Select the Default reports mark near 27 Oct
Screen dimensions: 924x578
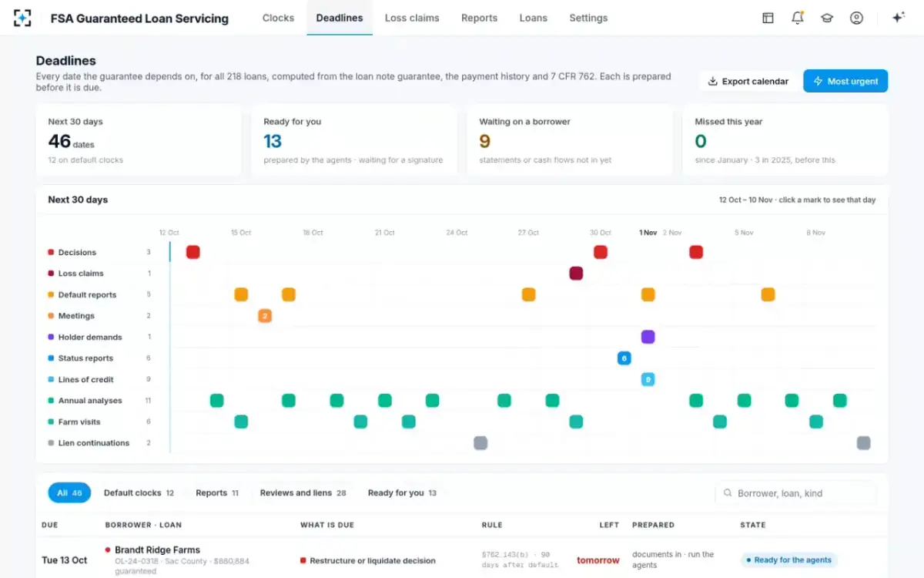[528, 294]
